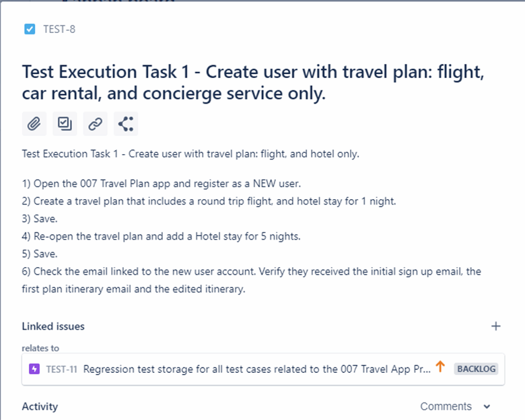This screenshot has height=420, width=525.
Task: Open the apps icon beside the link icon
Action: tap(126, 124)
